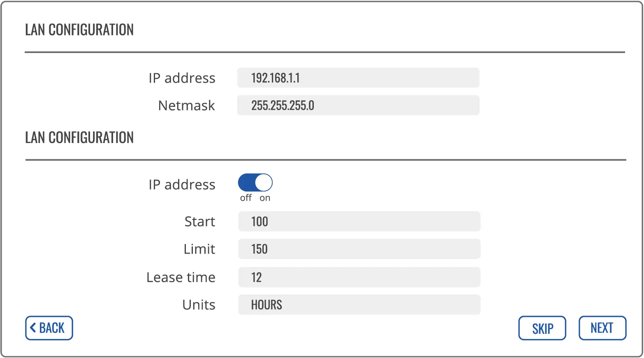The height and width of the screenshot is (358, 644).
Task: Click the "off" label under the switch
Action: (246, 198)
